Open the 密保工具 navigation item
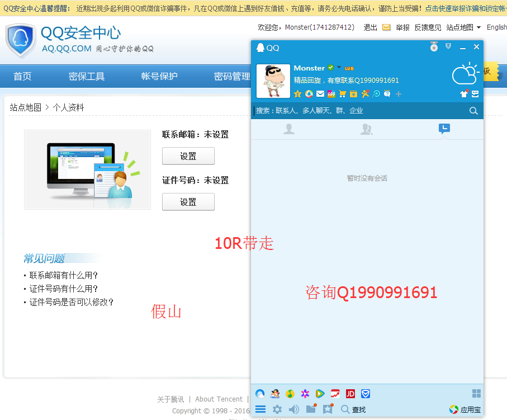The height and width of the screenshot is (420, 507). pyautogui.click(x=87, y=77)
